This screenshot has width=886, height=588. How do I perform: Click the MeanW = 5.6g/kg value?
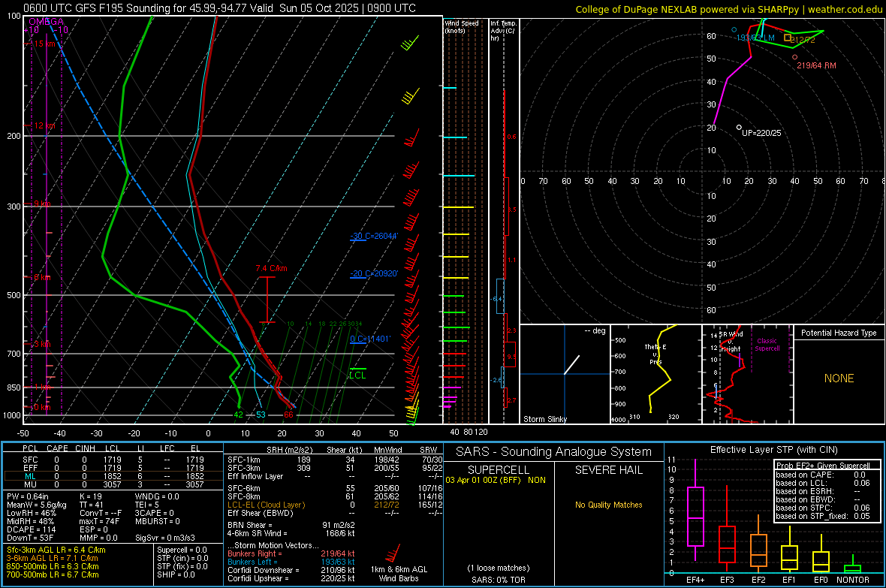click(36, 505)
